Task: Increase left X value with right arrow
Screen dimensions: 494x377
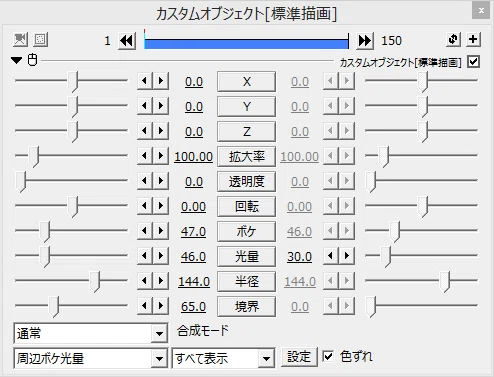Action: [x=161, y=81]
